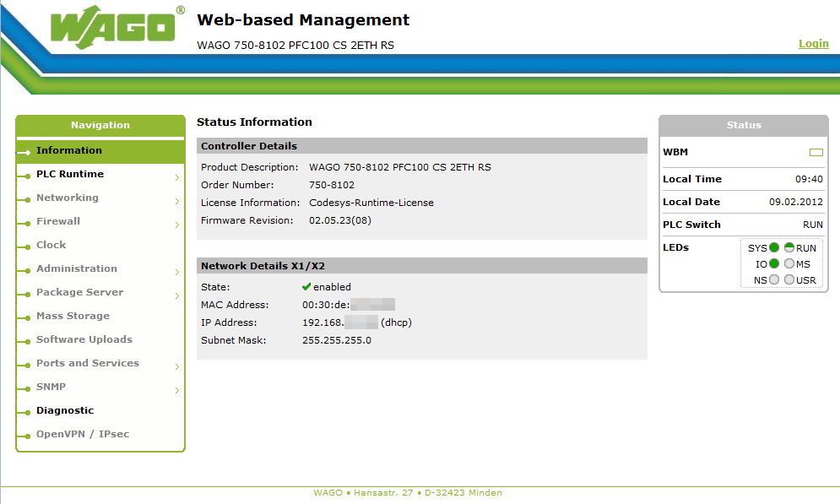Open the Clock navigation item
Screen dimensions: 840x504
pyautogui.click(x=51, y=245)
